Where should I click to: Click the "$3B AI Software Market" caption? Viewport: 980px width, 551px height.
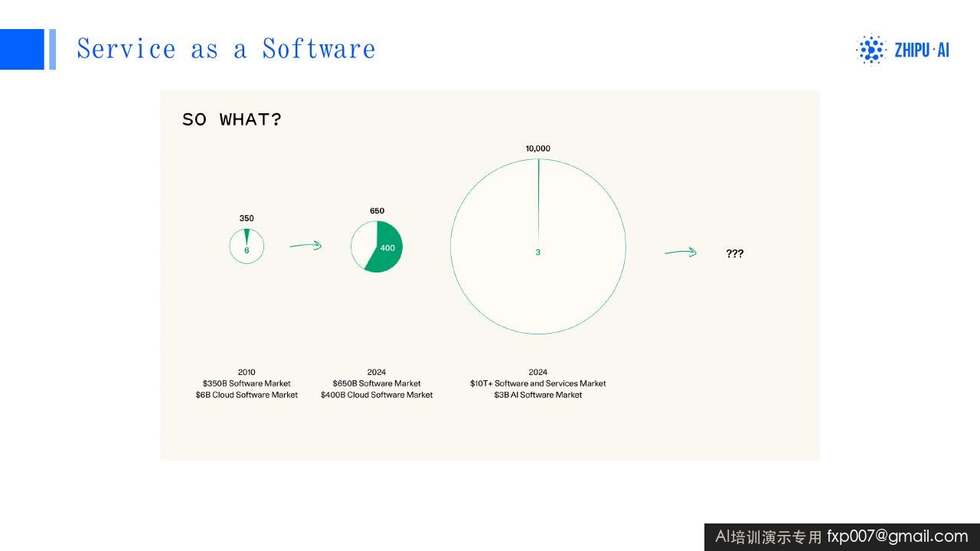pos(538,395)
